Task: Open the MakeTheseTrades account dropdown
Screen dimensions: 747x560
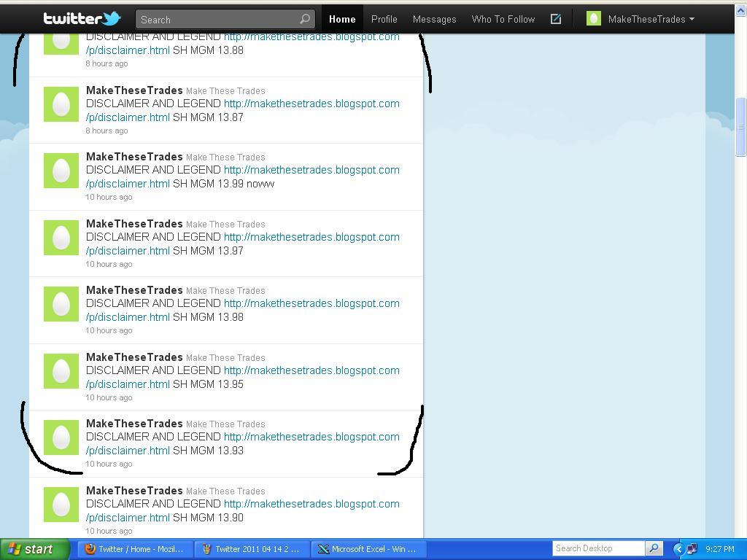Action: (651, 19)
